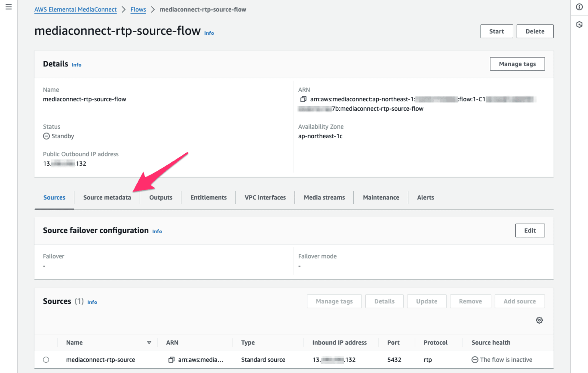Open the Maintenance tab
Screen dimensions: 588x373
pyautogui.click(x=381, y=197)
